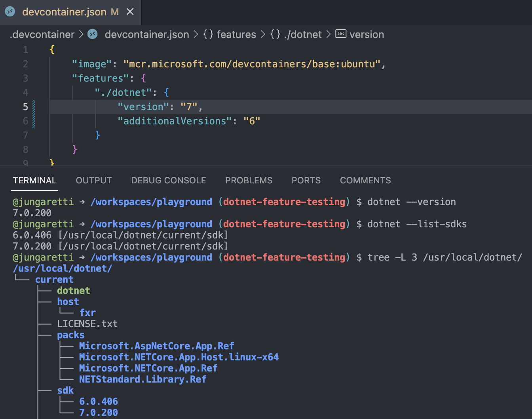The width and height of the screenshot is (532, 419).
Task: Open the PORTS panel
Action: click(x=306, y=180)
